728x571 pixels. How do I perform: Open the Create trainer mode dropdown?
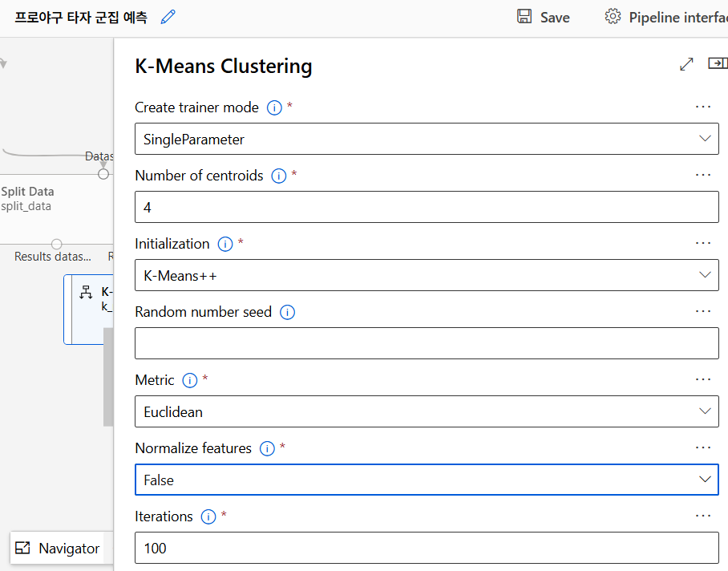[427, 139]
